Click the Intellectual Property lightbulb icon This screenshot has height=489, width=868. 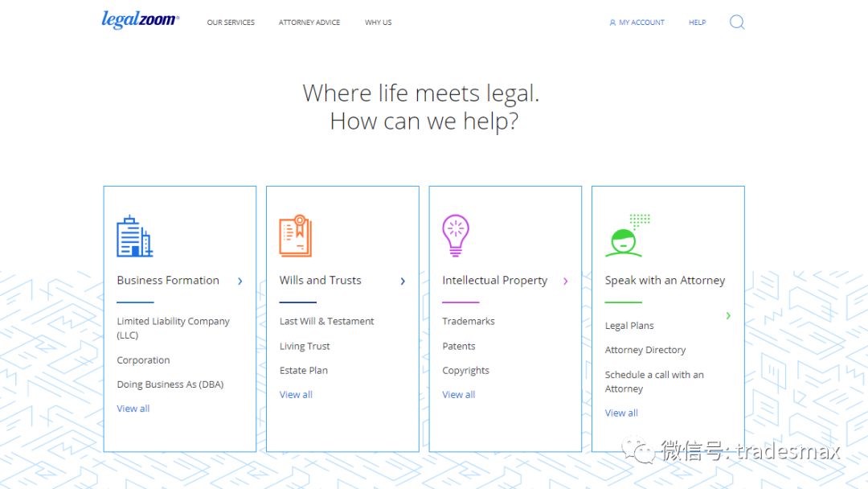[x=456, y=236]
